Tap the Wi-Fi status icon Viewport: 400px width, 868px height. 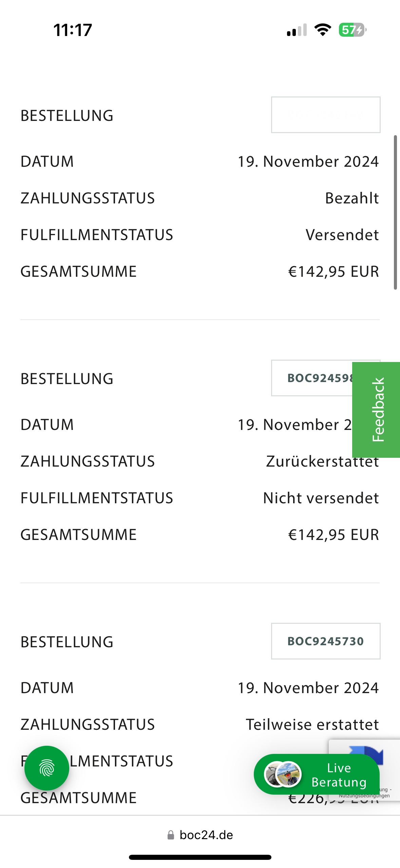point(323,30)
